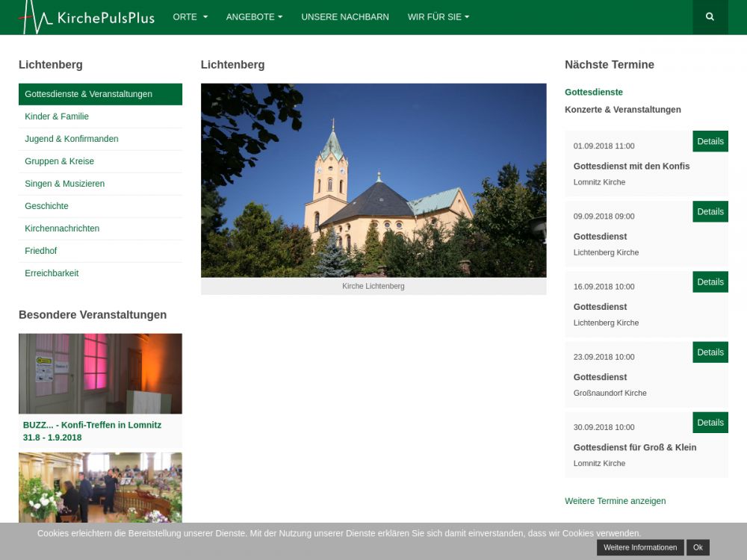Screen dimensions: 747x560
Task: Open the Kirche Lichtenberg church photo
Action: [373, 180]
